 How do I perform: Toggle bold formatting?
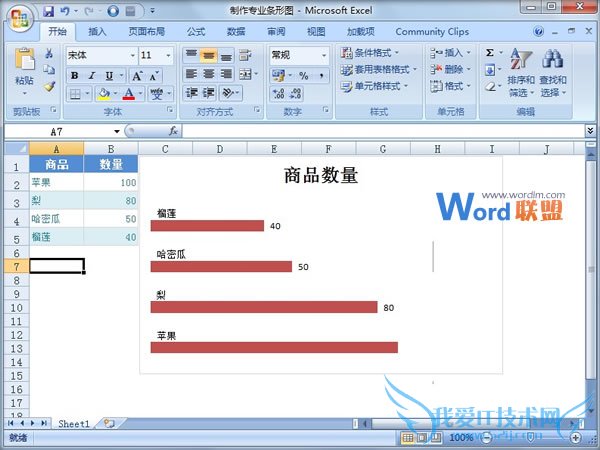(x=75, y=76)
